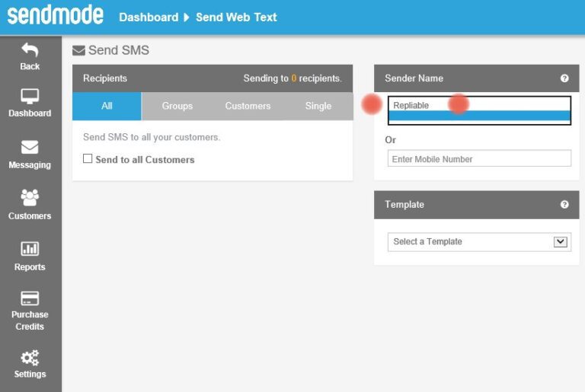This screenshot has width=585, height=392.
Task: Click the Dashboard breadcrumb link
Action: [x=149, y=18]
